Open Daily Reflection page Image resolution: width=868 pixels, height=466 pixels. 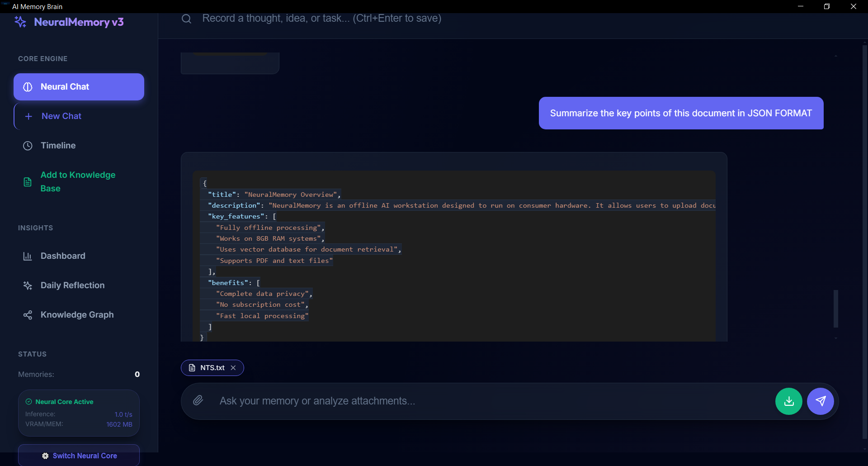[x=72, y=285]
